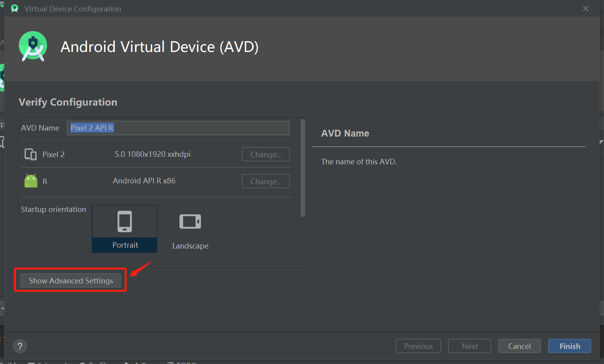Click the Next button

[469, 346]
